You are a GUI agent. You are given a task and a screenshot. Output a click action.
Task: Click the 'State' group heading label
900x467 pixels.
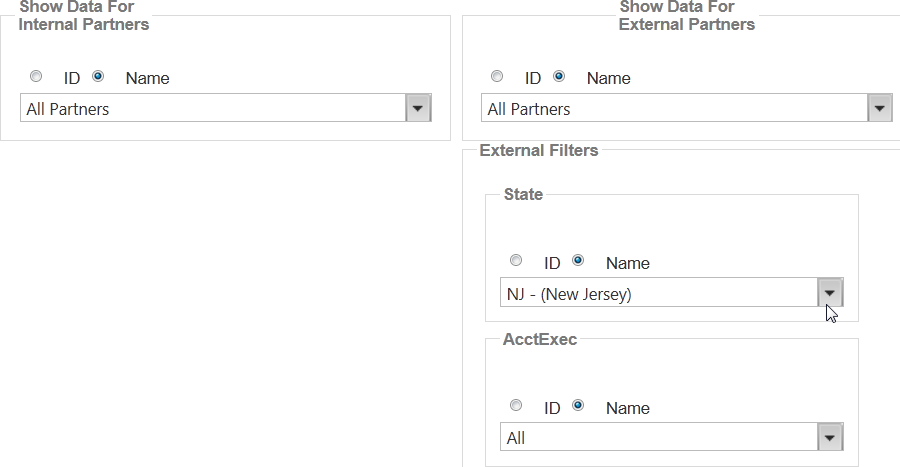coord(524,195)
